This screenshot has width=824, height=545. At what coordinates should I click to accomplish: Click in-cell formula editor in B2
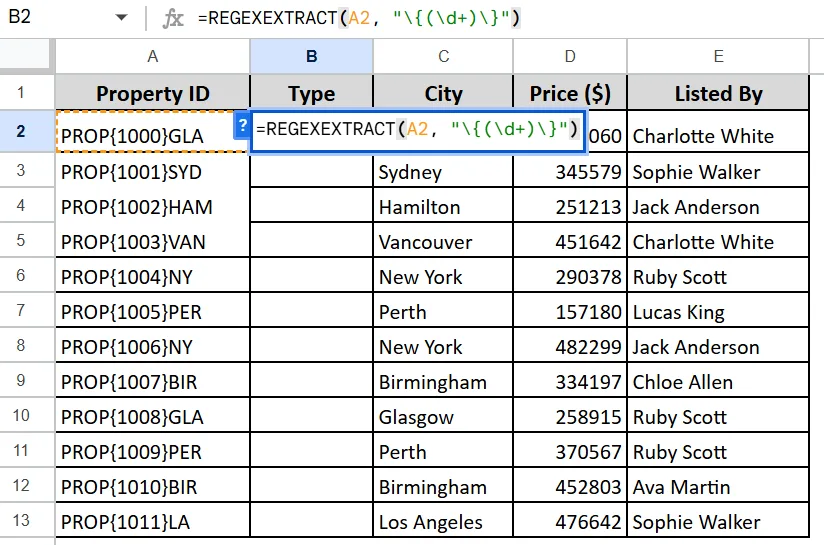pyautogui.click(x=418, y=131)
